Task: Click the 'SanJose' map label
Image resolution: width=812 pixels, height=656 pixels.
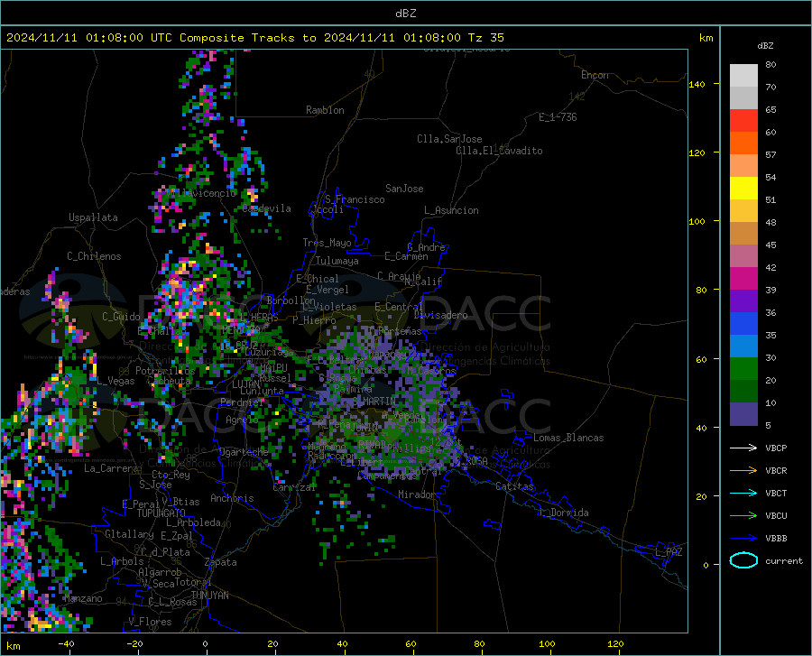Action: [x=404, y=189]
